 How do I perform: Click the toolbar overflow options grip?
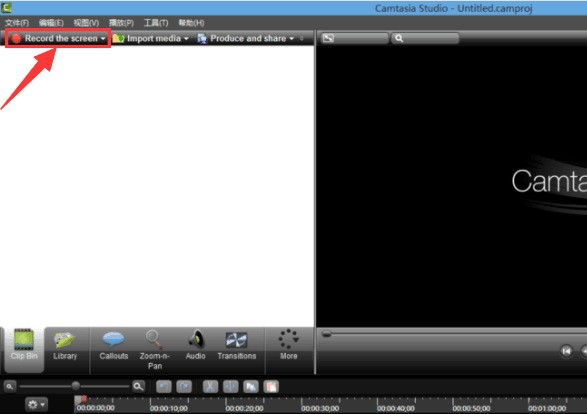(x=301, y=38)
